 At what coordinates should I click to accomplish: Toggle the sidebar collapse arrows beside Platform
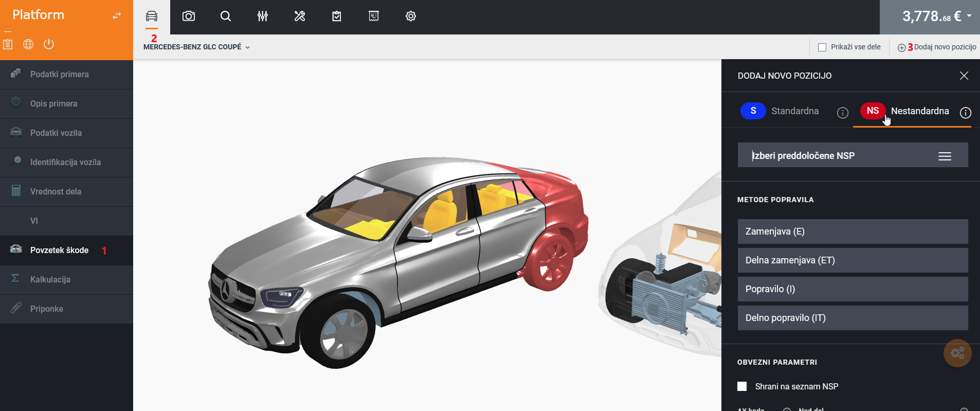tap(117, 16)
